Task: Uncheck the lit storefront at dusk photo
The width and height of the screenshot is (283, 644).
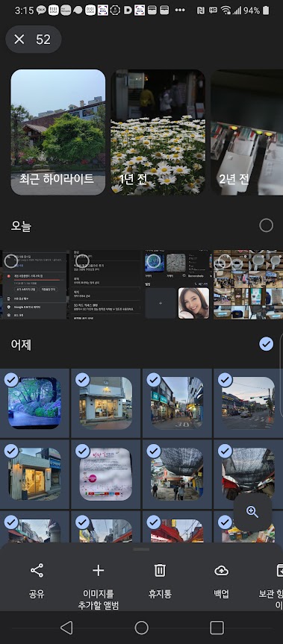Action: tap(11, 451)
